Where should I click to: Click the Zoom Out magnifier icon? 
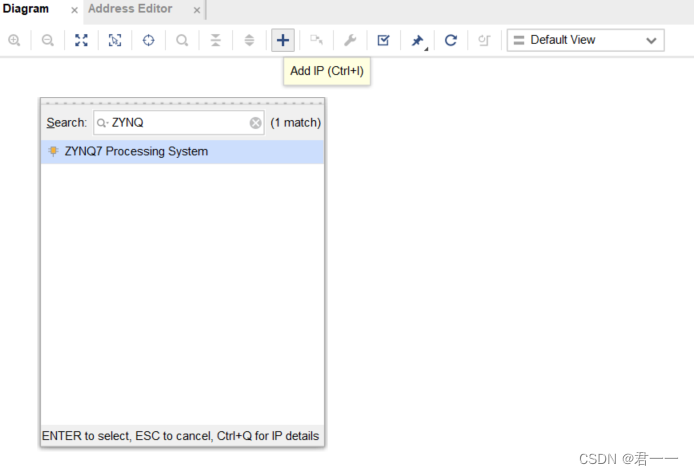tap(48, 40)
